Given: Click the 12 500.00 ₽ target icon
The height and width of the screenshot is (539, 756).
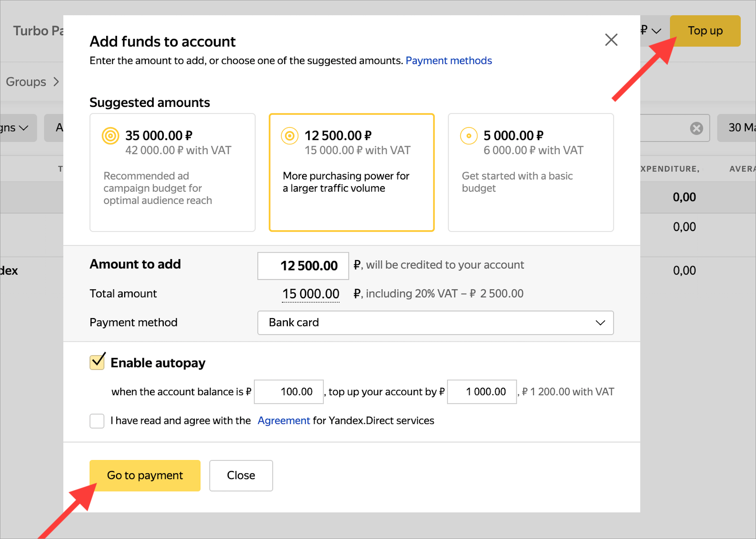Looking at the screenshot, I should (x=289, y=136).
